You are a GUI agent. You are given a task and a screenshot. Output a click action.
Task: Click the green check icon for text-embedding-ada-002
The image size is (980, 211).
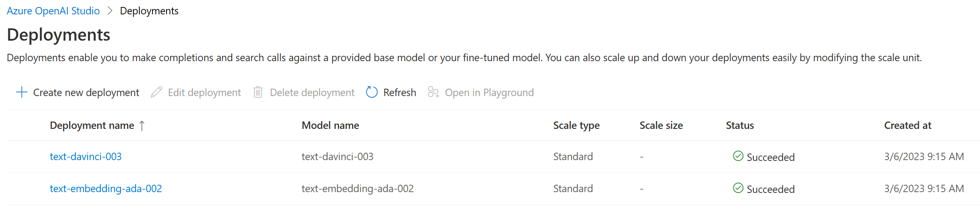[738, 188]
